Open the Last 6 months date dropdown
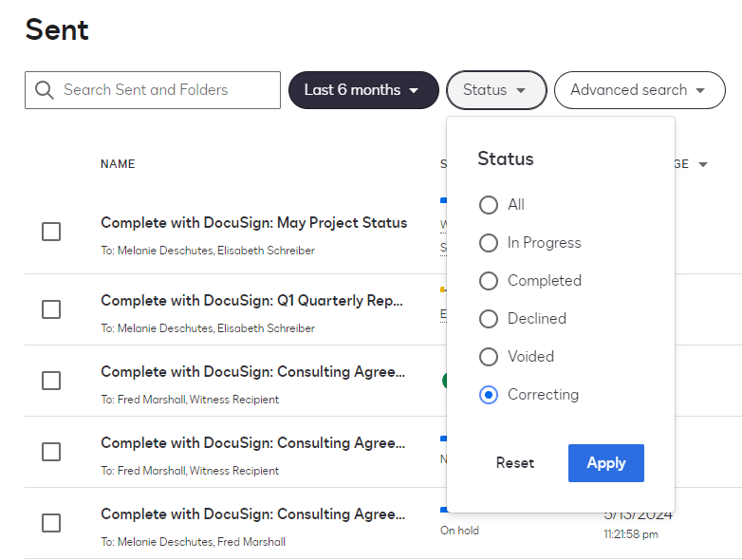742x560 pixels. (362, 90)
